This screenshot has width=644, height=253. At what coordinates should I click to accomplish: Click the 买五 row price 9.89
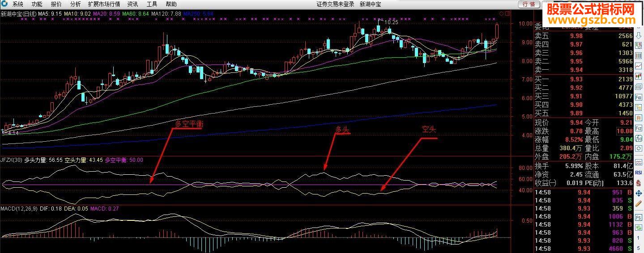pos(576,113)
